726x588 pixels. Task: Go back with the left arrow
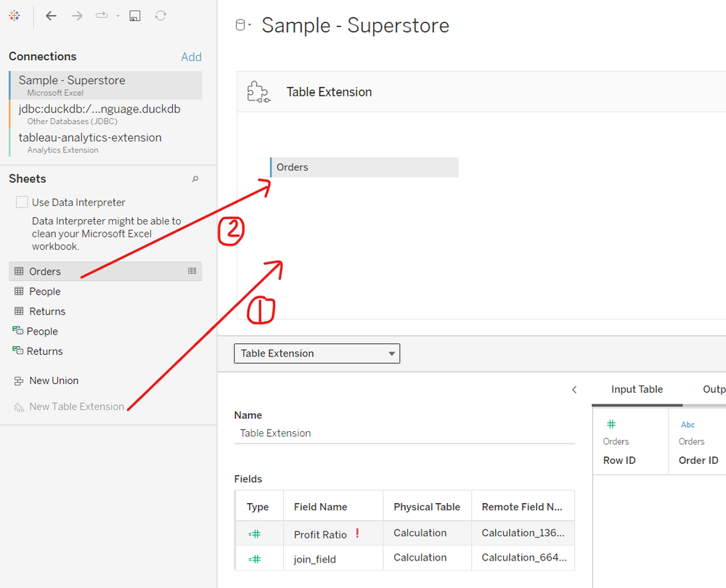click(x=51, y=16)
